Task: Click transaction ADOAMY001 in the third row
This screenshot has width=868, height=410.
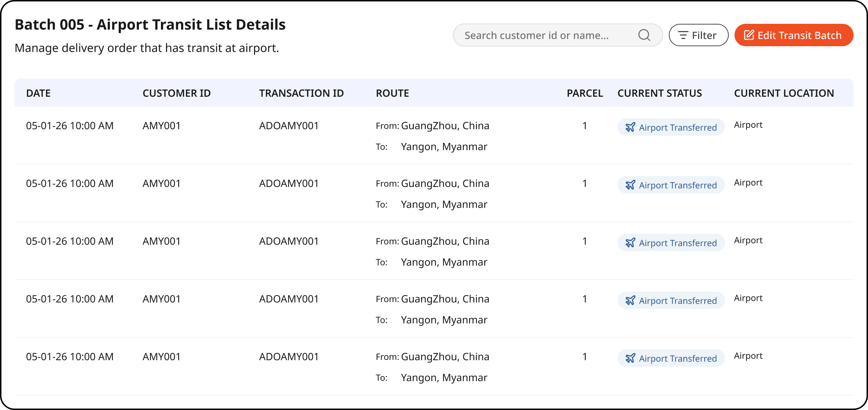Action: coord(289,241)
